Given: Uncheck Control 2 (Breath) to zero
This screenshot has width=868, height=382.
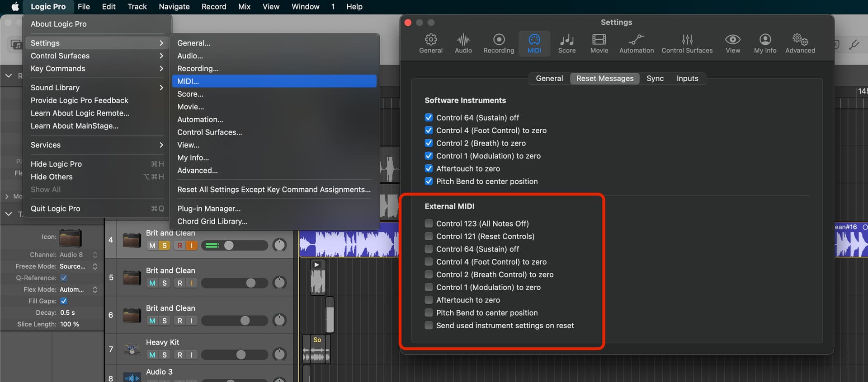Looking at the screenshot, I should (x=429, y=143).
